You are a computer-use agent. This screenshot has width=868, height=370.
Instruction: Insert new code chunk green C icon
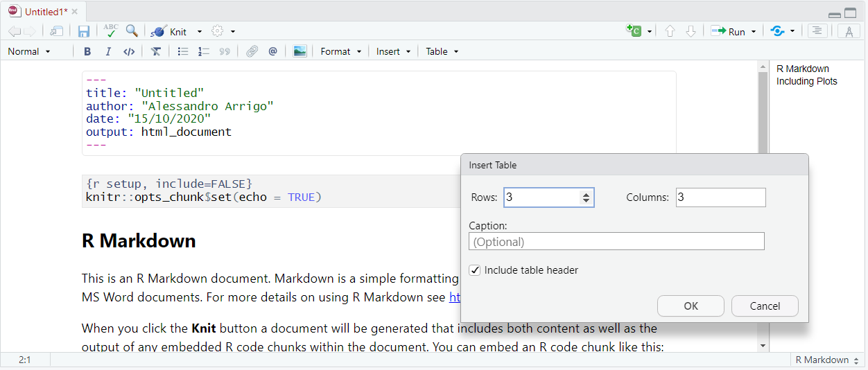point(634,31)
